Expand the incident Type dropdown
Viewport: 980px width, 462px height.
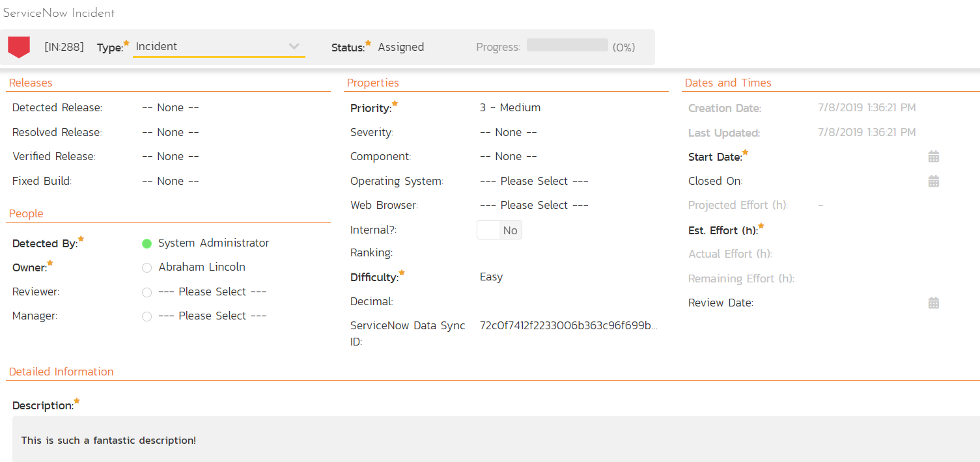tap(219, 47)
